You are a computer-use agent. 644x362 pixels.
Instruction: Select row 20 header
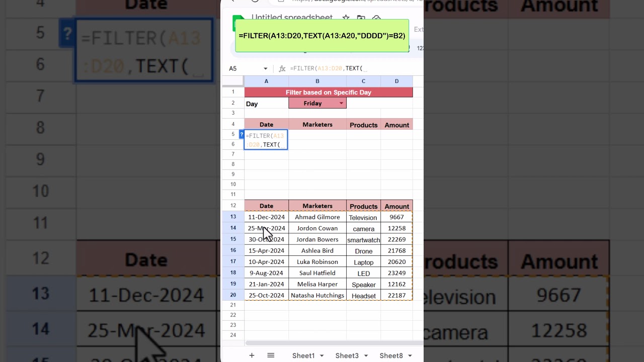click(233, 295)
